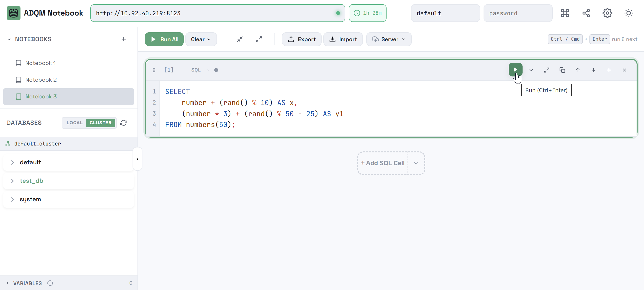Export the notebook
644x290 pixels.
tap(301, 39)
